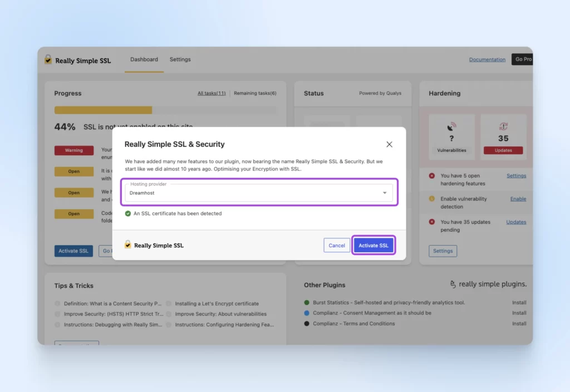The image size is (570, 392).
Task: Click the Really Simple SSL padlock logo in header
Action: (x=48, y=59)
